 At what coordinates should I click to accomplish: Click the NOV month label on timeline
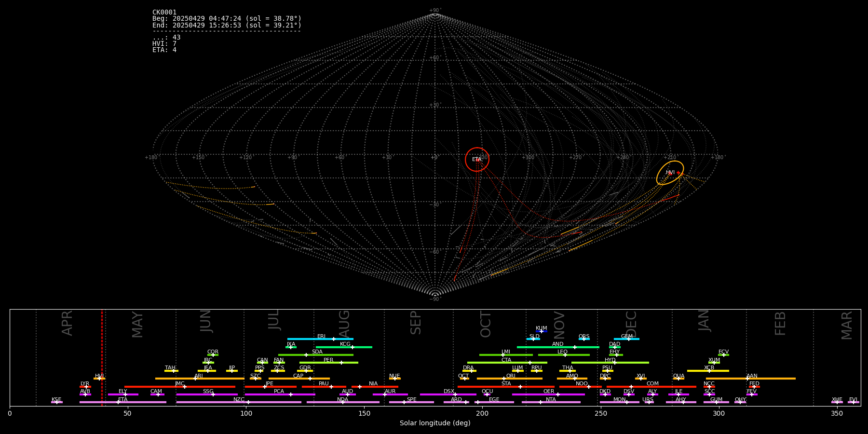[558, 325]
